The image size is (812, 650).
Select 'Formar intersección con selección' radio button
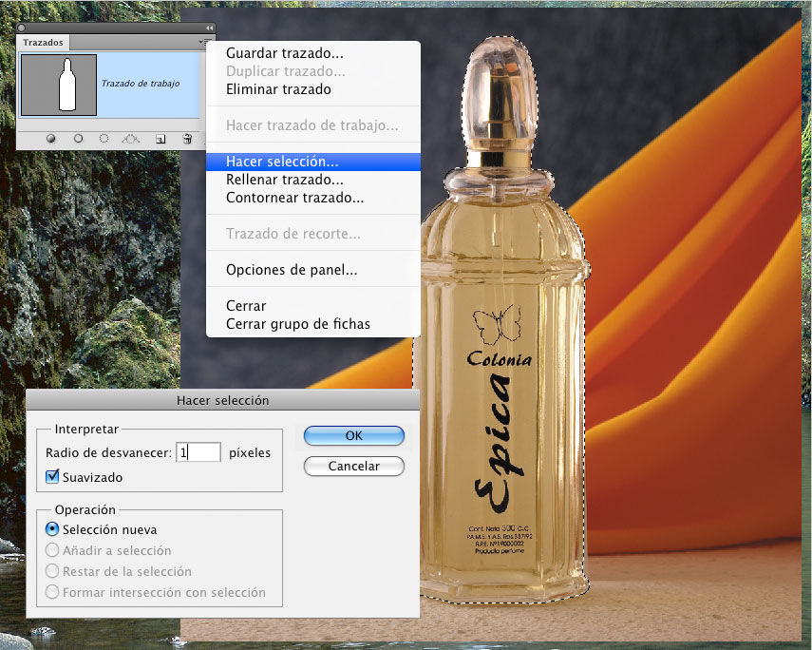point(52,592)
